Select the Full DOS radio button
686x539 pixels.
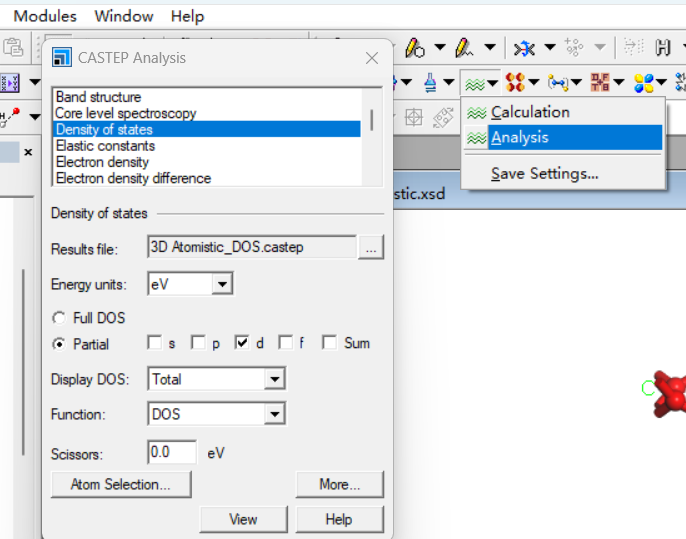(x=59, y=318)
